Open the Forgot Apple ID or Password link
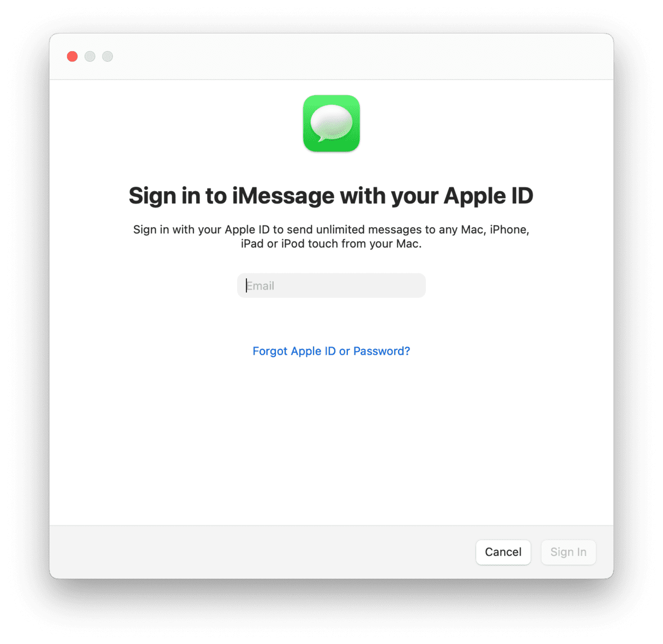Image resolution: width=663 pixels, height=644 pixels. click(331, 351)
